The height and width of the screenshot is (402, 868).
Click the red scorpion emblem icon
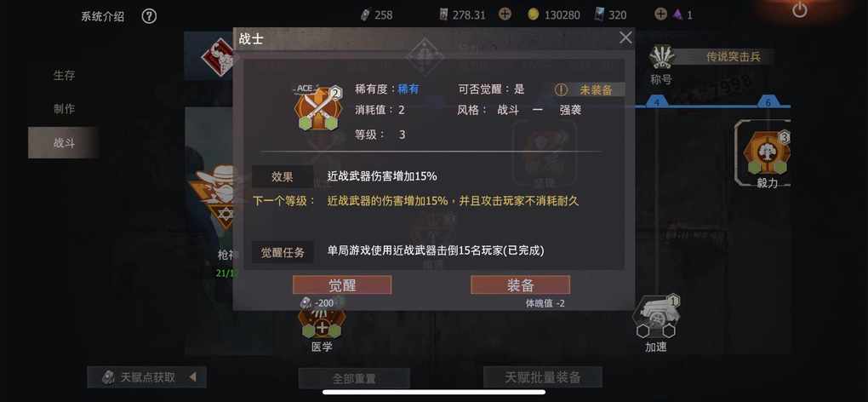point(219,56)
